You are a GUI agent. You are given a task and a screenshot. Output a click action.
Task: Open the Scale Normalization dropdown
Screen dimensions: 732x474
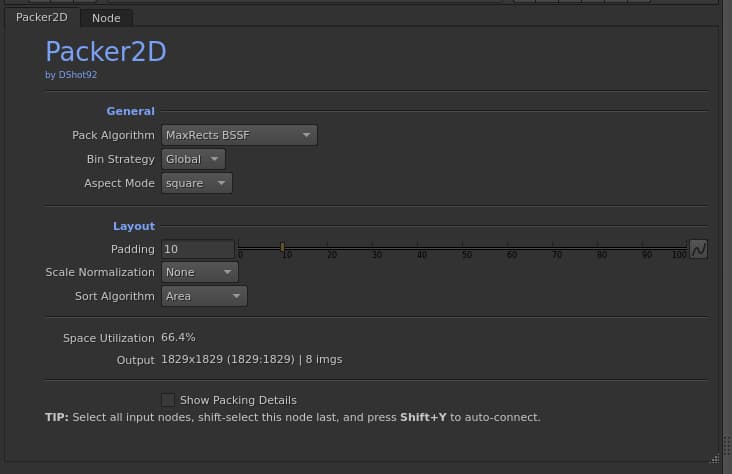pyautogui.click(x=200, y=272)
